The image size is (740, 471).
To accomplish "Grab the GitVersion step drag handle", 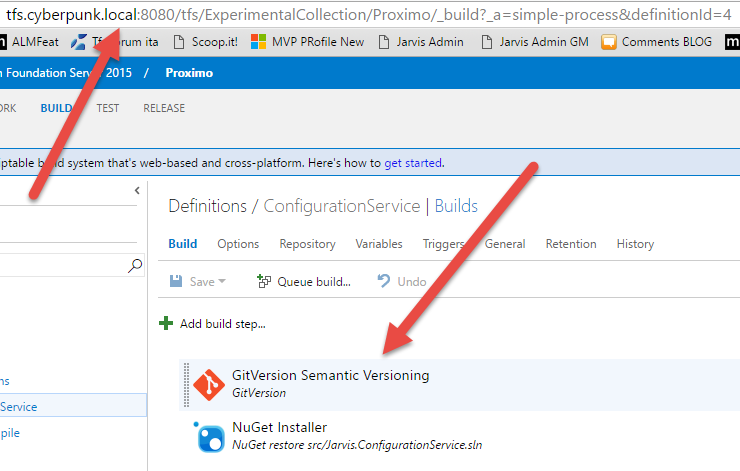I will [186, 385].
